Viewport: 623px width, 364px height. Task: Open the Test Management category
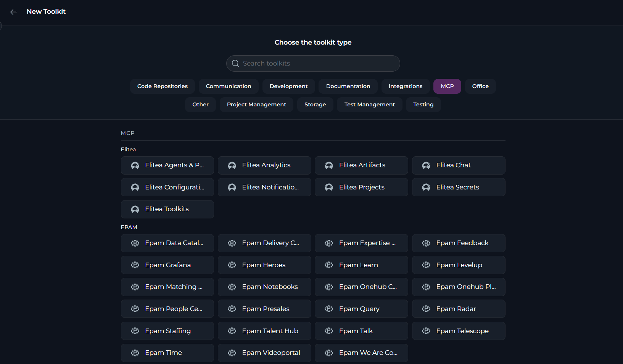370,104
